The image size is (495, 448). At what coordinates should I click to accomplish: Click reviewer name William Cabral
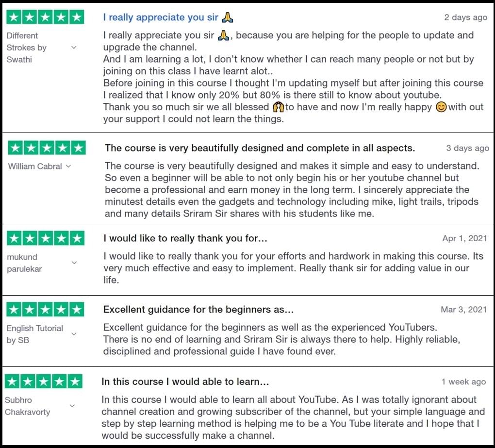(x=35, y=166)
